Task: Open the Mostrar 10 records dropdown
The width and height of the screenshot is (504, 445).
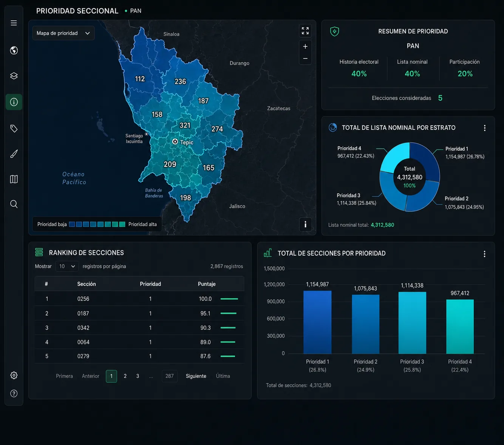Action: point(67,266)
